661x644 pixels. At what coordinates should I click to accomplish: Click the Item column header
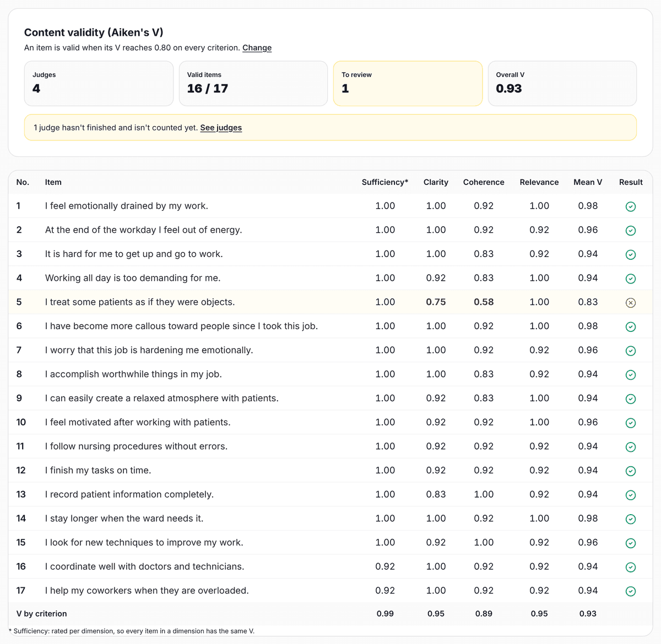click(x=53, y=182)
